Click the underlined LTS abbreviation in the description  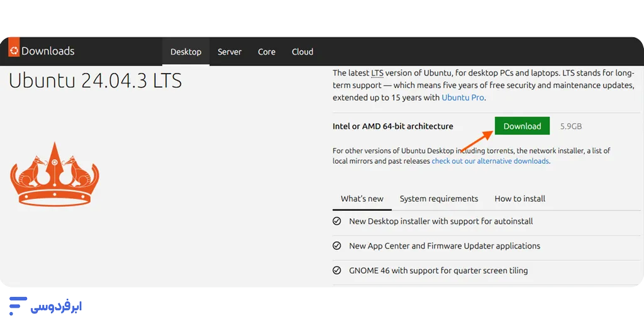click(377, 73)
